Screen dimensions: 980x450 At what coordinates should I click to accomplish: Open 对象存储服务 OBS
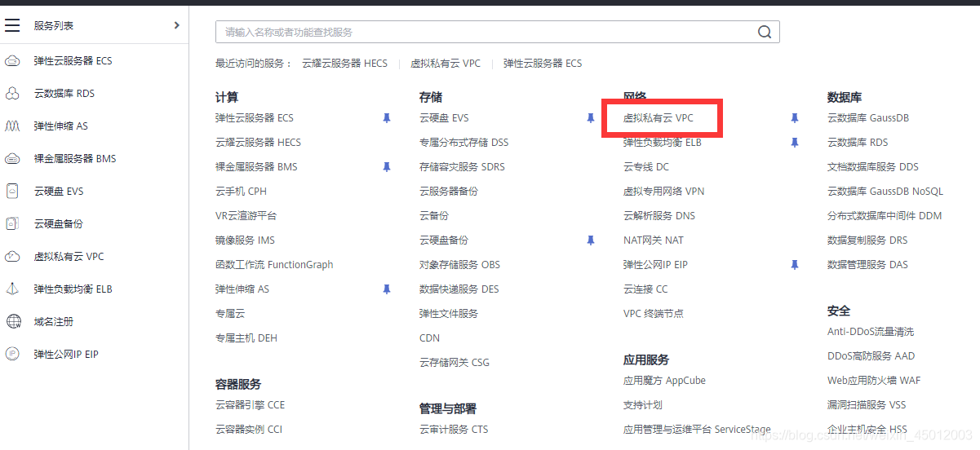(459, 265)
